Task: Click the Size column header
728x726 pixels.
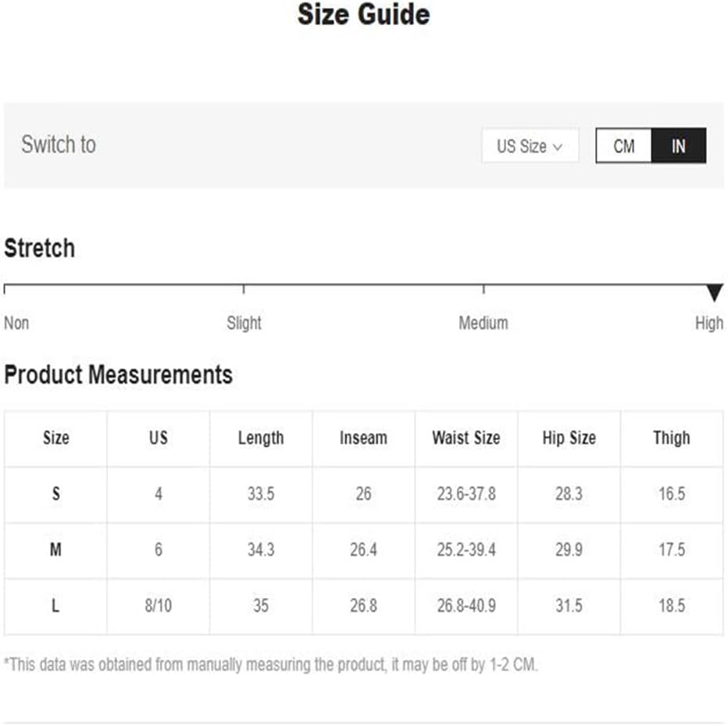Action: pyautogui.click(x=55, y=438)
